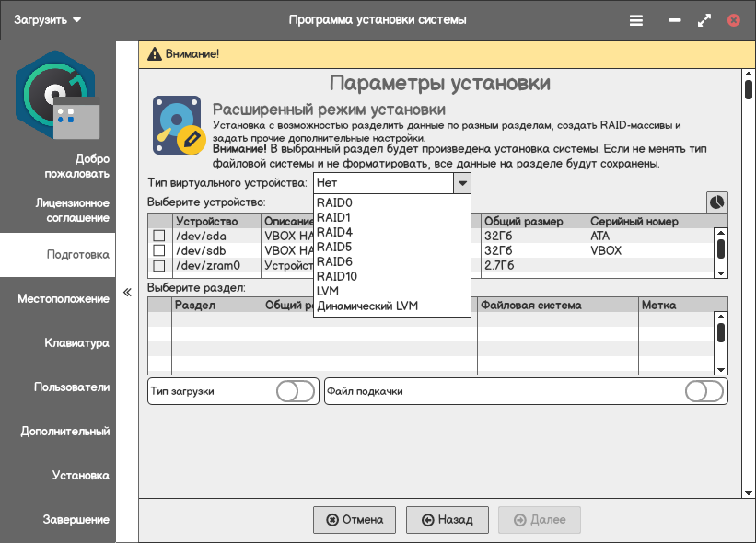
Task: Go to Клавиатура step
Action: [58, 343]
